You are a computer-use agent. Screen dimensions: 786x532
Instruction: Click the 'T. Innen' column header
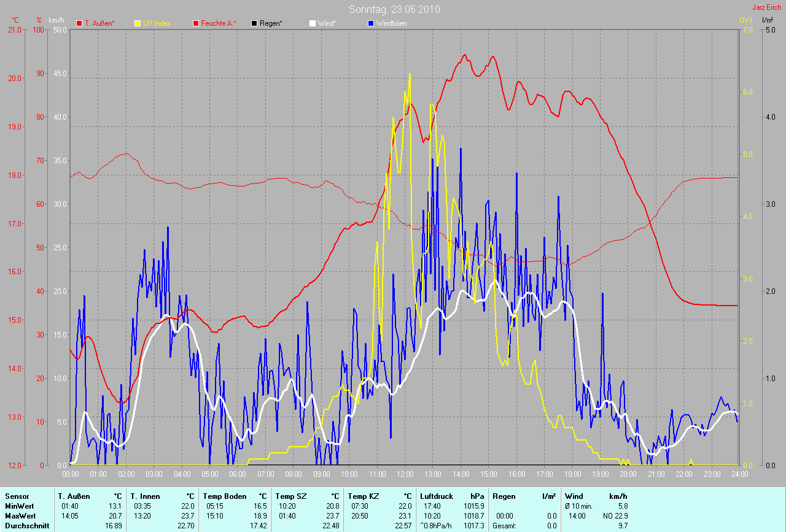(145, 496)
